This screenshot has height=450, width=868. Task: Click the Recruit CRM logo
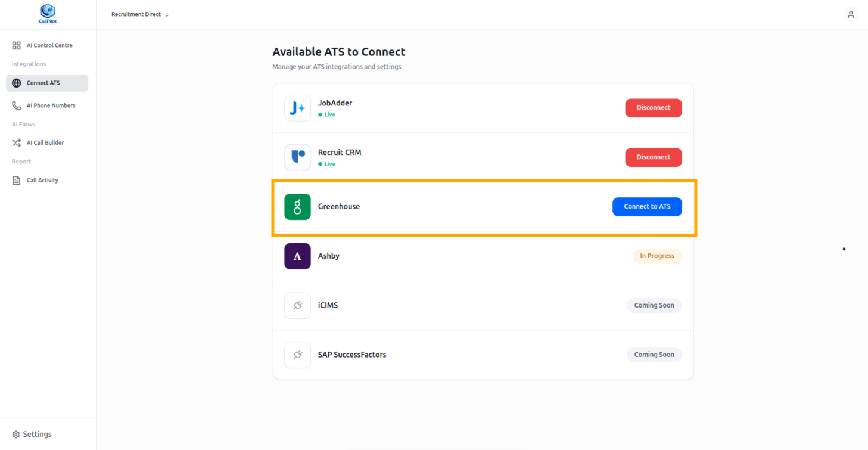[297, 157]
